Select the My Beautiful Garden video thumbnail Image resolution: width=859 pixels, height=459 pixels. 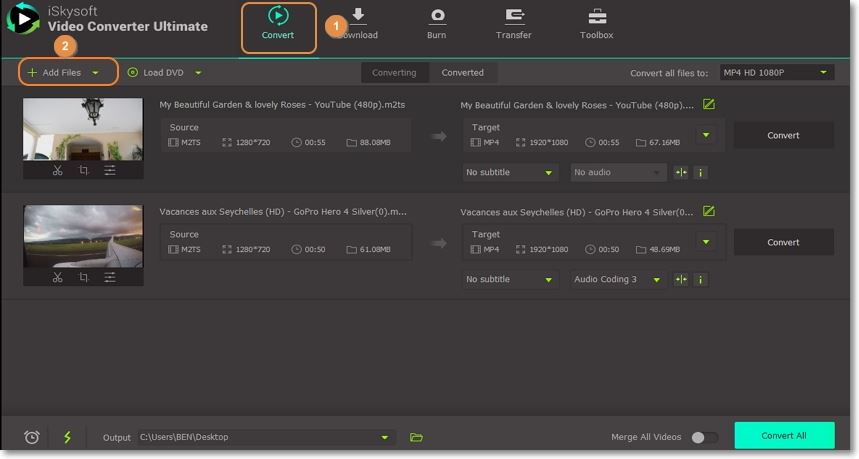83,129
